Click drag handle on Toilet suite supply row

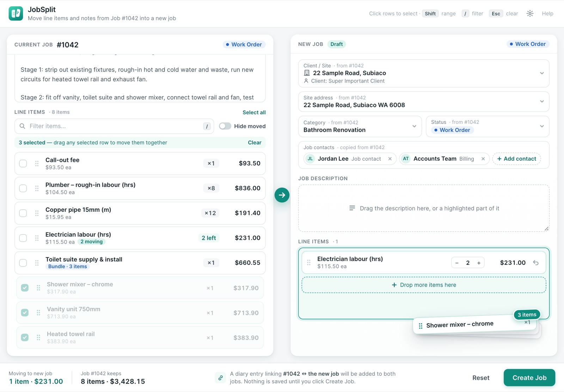pyautogui.click(x=37, y=263)
